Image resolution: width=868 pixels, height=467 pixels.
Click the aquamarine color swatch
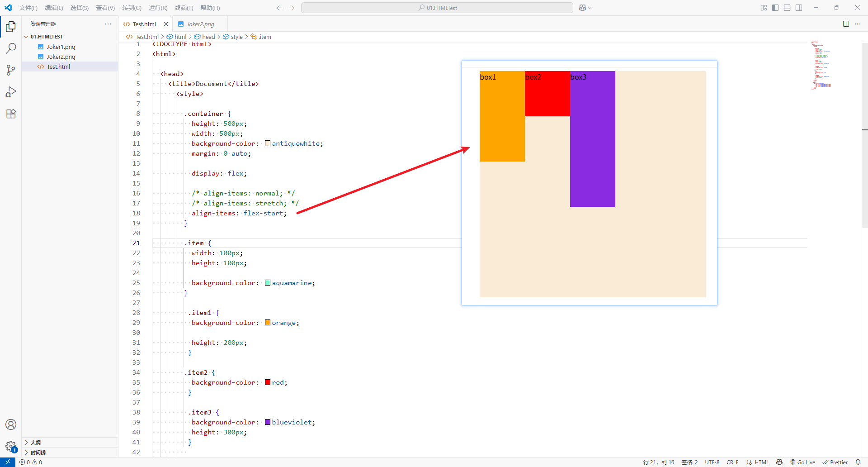click(x=268, y=283)
